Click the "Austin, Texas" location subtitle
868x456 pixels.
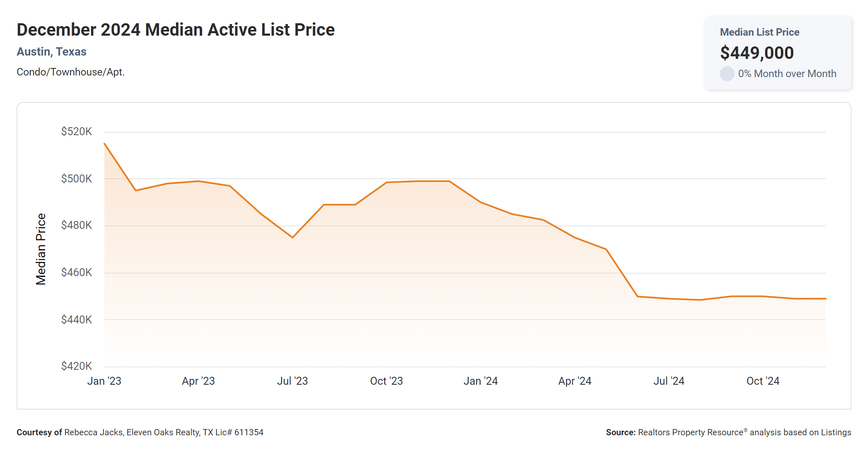(x=51, y=52)
